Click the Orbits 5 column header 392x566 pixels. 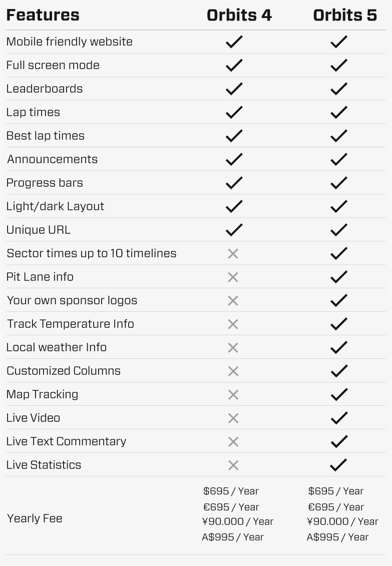pyautogui.click(x=345, y=16)
